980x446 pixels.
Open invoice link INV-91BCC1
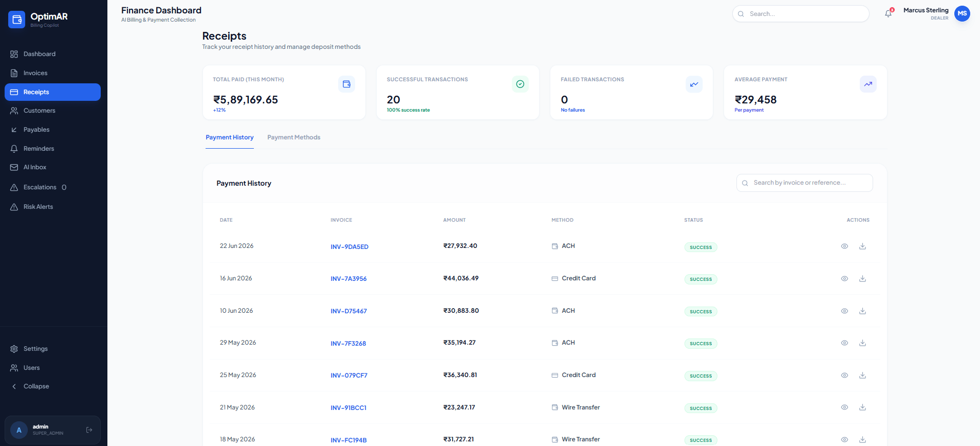coord(348,408)
